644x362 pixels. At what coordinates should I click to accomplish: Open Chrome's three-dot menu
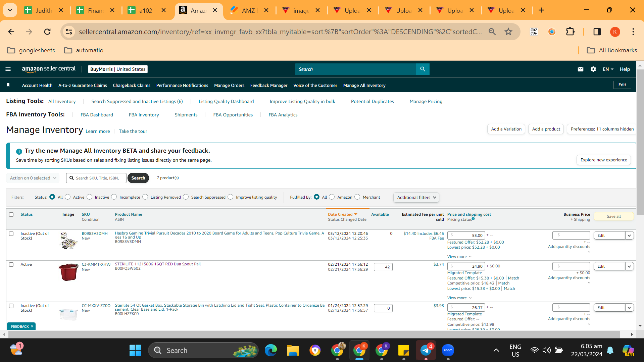(x=633, y=32)
